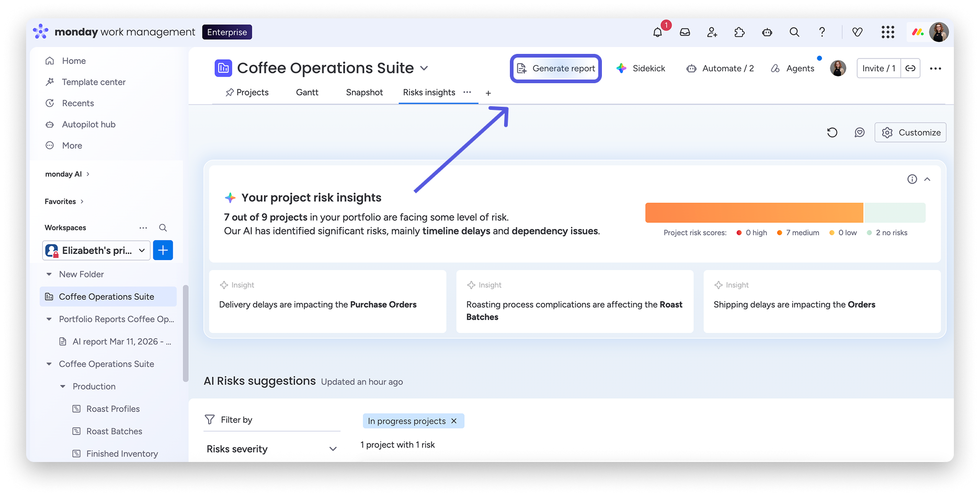Viewport: 980px width, 496px height.
Task: Expand the Favorites section
Action: [64, 201]
